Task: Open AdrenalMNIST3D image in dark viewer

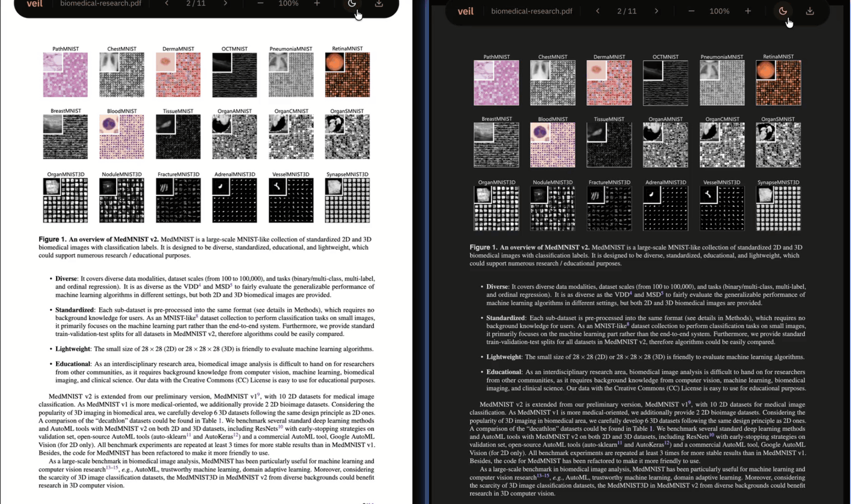Action: tap(666, 208)
